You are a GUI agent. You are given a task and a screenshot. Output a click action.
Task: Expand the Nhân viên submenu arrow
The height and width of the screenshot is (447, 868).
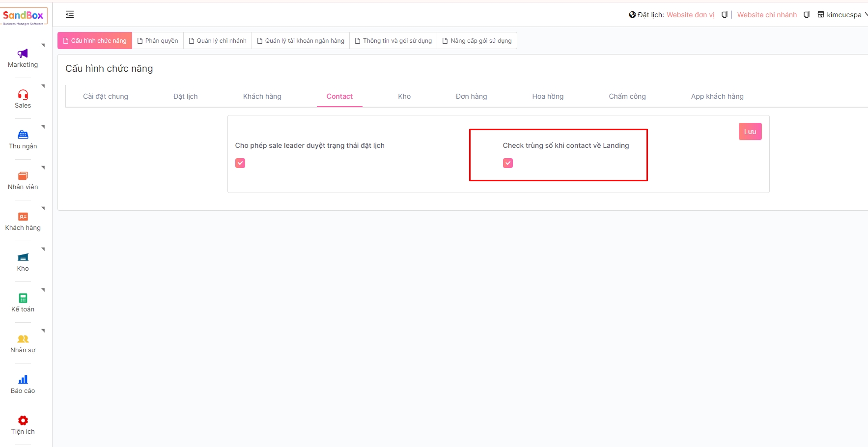coord(43,168)
